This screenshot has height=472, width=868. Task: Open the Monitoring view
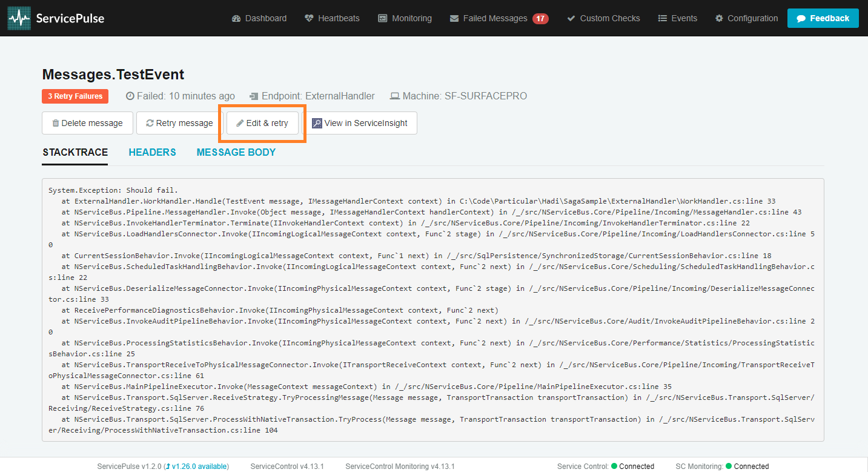(x=405, y=18)
